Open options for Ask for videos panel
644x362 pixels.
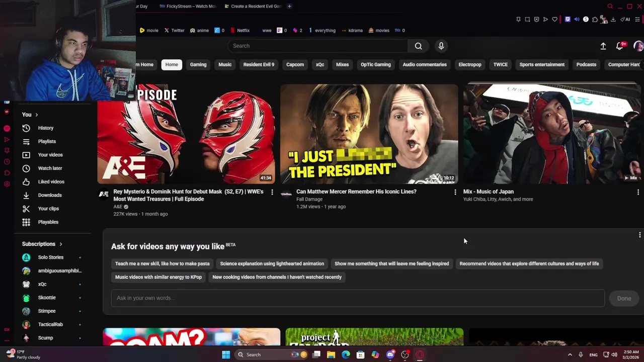tap(639, 235)
